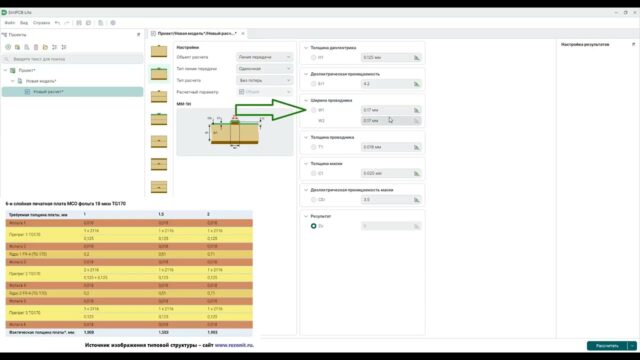
Task: Click the CEr value input field
Action: (386, 200)
